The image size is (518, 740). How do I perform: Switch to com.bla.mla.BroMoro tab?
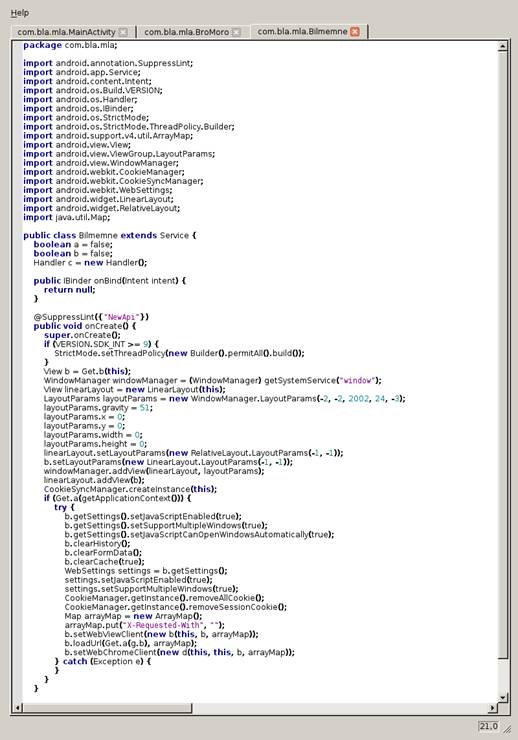(186, 32)
